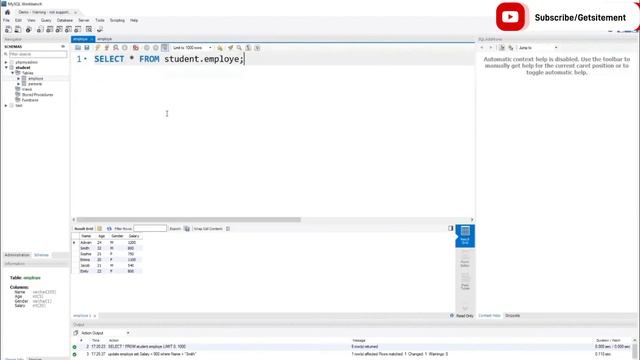Click the stop query execution icon
The width and height of the screenshot is (640, 360).
click(125, 48)
